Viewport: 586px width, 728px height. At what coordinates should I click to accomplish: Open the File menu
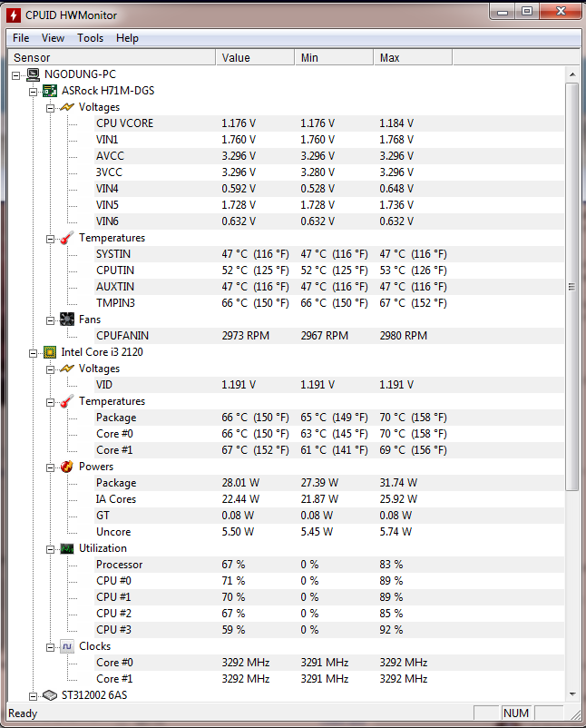click(x=21, y=38)
